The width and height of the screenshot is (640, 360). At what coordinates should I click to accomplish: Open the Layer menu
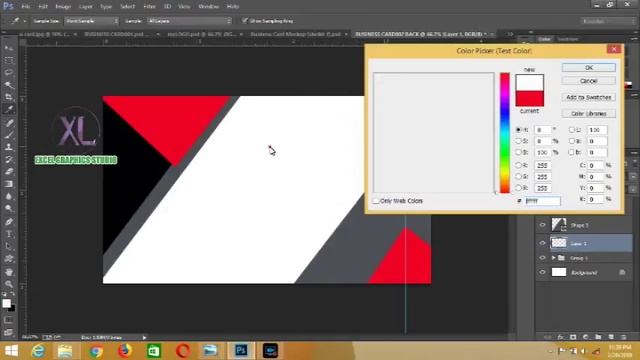pos(85,7)
